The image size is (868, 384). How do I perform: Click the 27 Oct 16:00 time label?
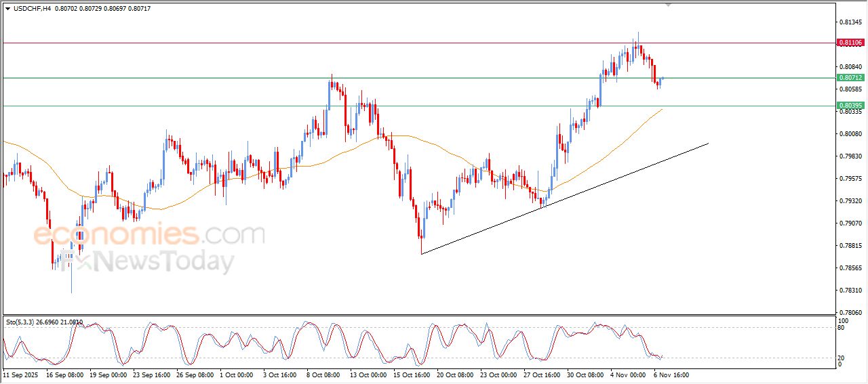point(541,374)
